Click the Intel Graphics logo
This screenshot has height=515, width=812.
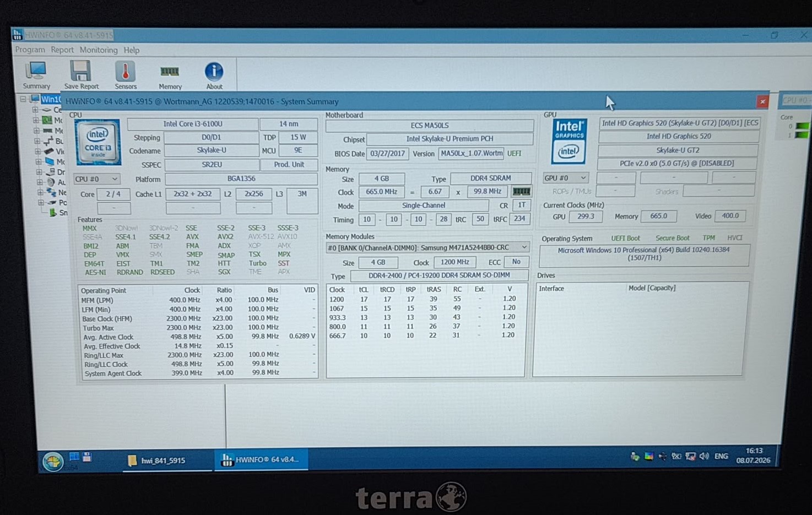point(569,141)
